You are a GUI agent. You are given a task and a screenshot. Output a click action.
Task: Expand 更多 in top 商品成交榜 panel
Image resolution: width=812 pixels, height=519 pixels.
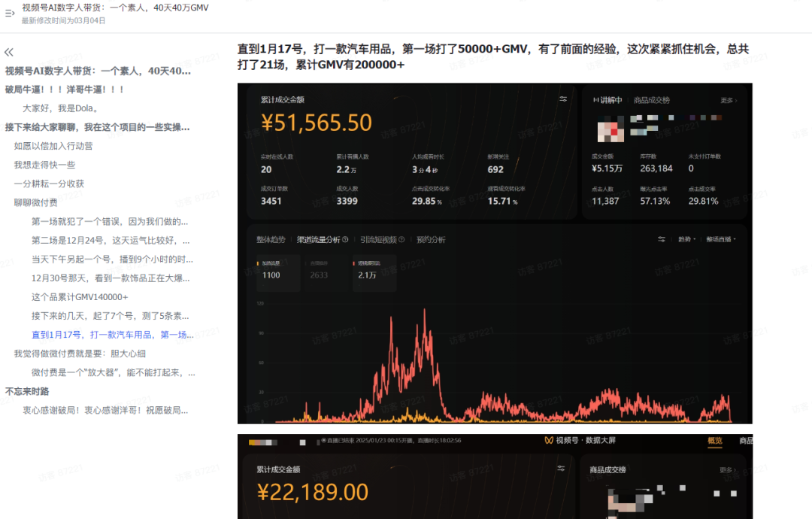pyautogui.click(x=728, y=100)
